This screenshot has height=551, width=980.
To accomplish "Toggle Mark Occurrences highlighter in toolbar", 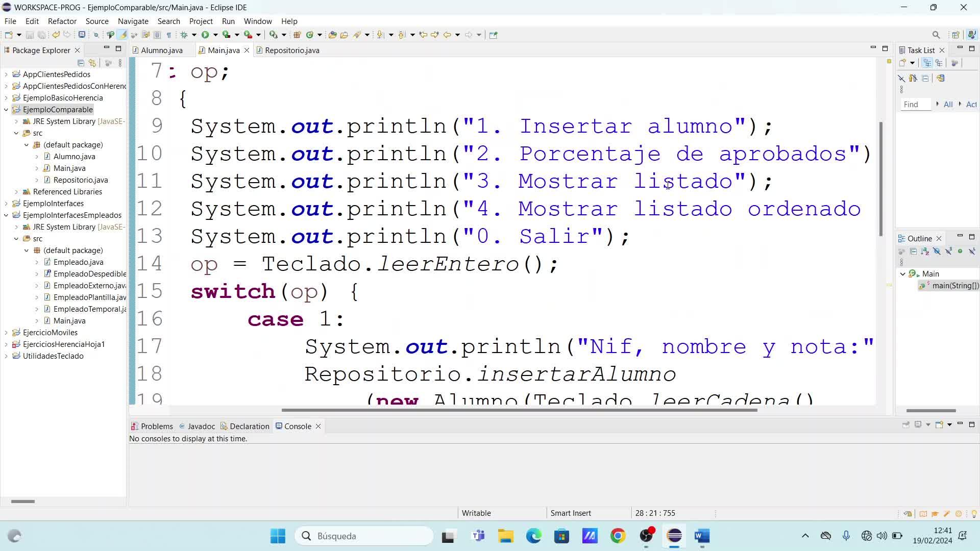I will pos(122,35).
